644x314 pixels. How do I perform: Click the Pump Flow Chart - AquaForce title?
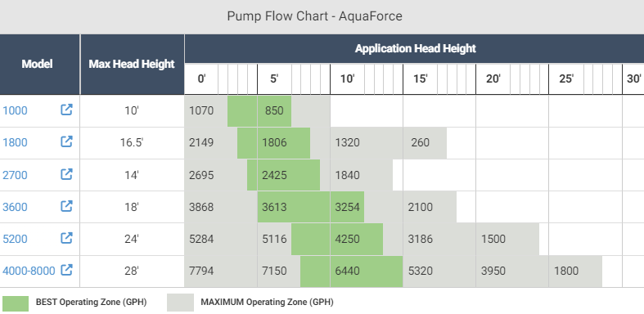coord(314,16)
